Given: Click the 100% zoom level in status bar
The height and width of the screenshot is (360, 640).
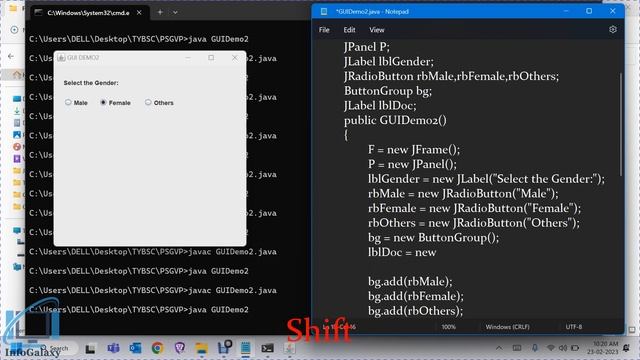Looking at the screenshot, I should click(x=448, y=327).
